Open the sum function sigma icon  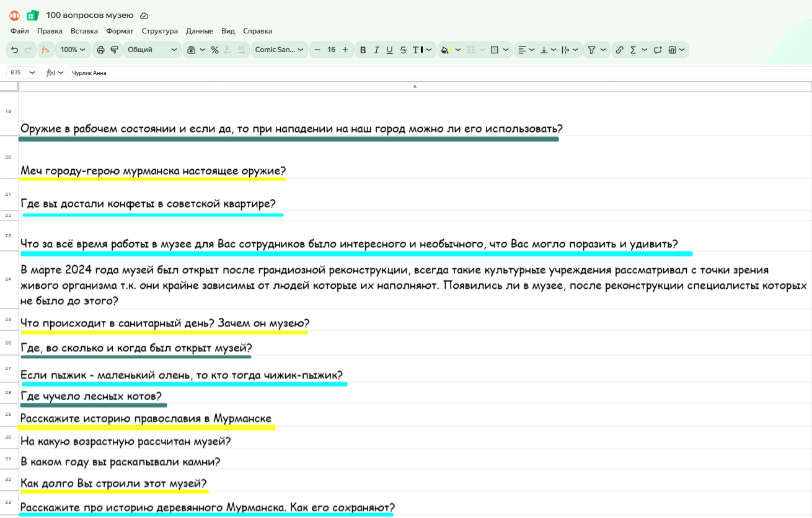coord(633,50)
